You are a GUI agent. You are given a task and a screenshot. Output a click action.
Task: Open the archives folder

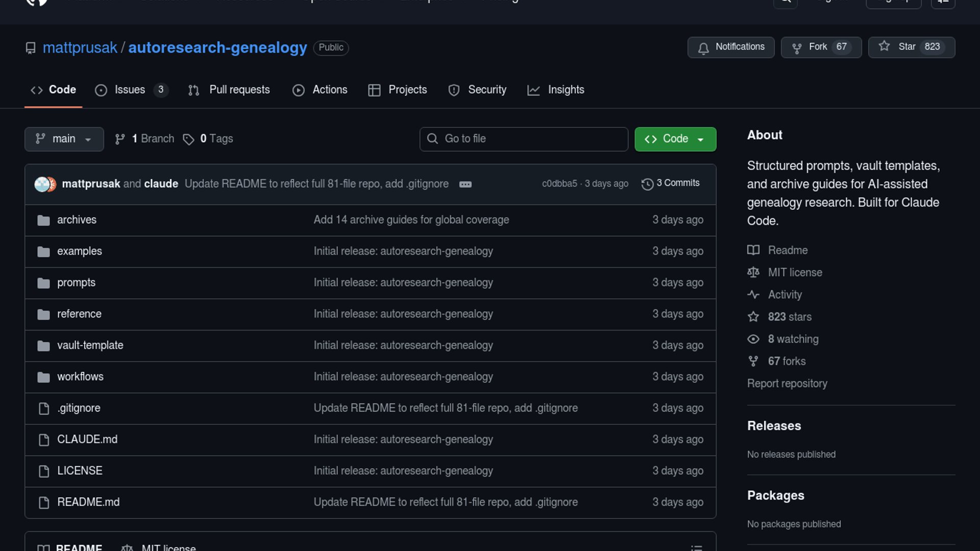point(77,220)
